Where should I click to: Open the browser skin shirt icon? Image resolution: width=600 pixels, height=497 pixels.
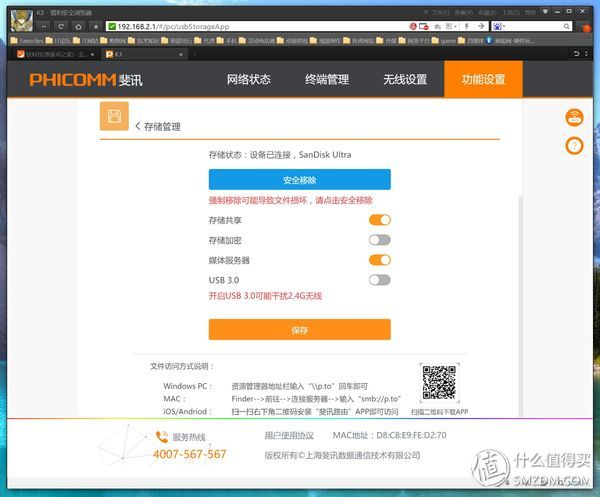pos(545,11)
